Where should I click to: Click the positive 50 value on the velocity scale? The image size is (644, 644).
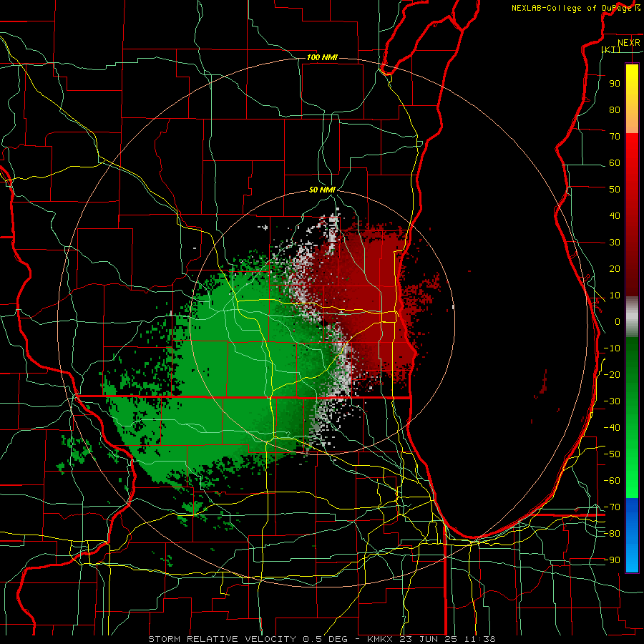pos(615,190)
